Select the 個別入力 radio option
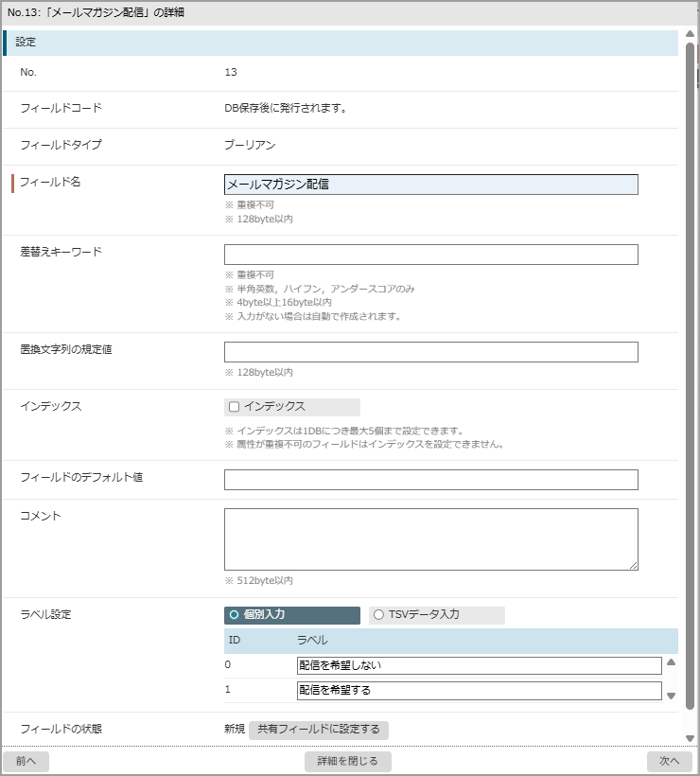 234,615
